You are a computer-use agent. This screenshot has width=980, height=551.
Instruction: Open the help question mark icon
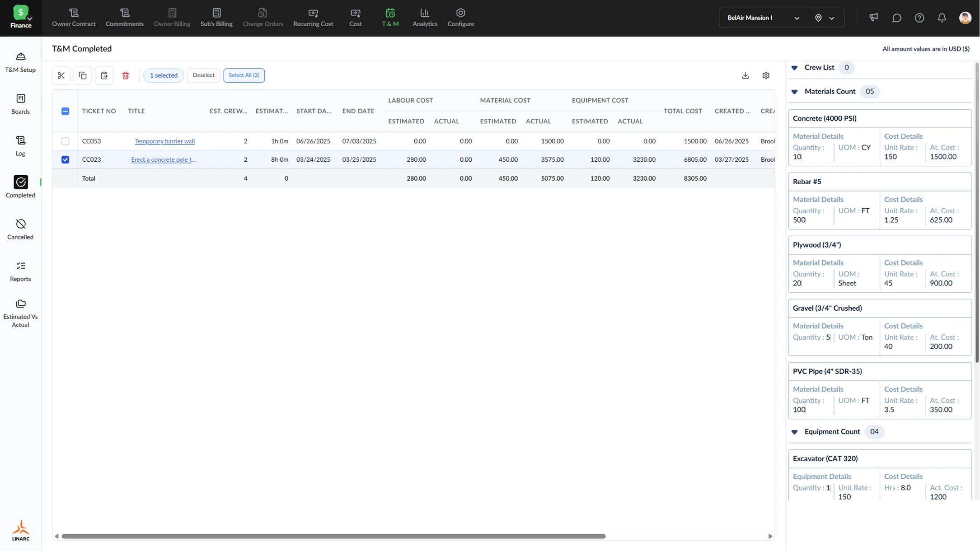[919, 18]
